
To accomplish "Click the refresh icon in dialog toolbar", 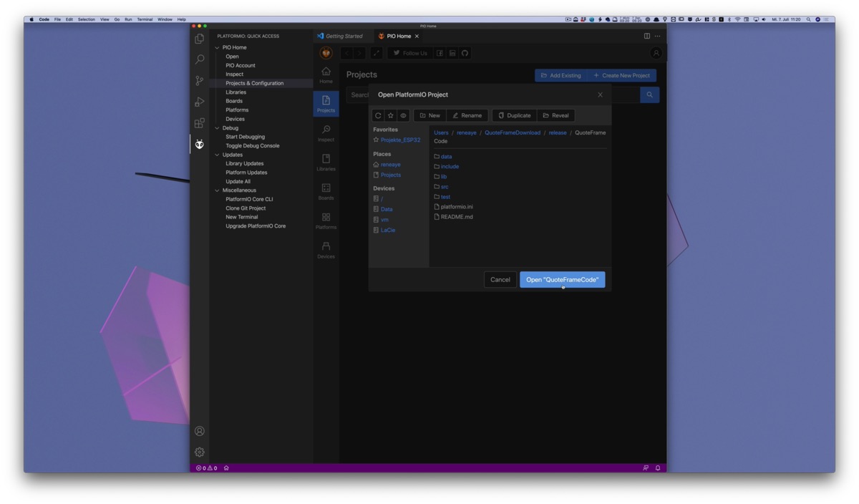I will click(378, 115).
